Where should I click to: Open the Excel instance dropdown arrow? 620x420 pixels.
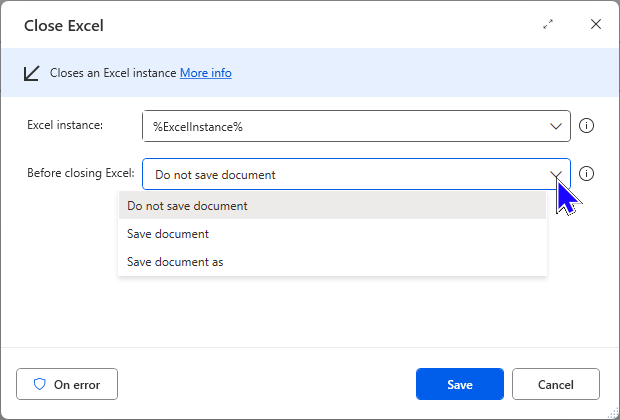tap(556, 127)
